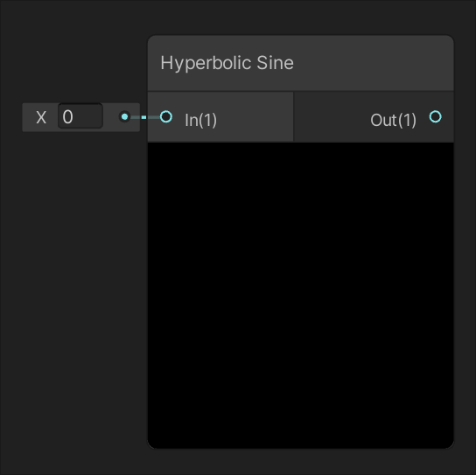Click the filled dot port beside X field

[x=124, y=117]
